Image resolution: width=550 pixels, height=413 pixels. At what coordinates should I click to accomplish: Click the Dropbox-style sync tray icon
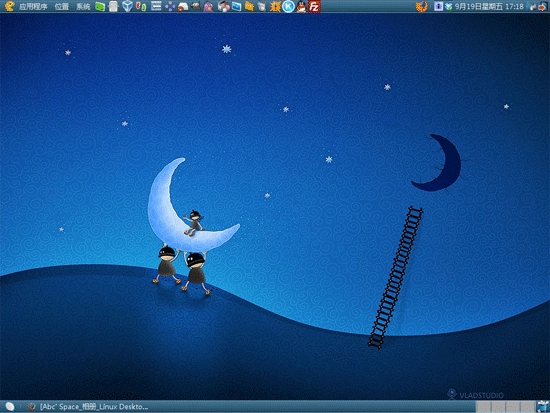click(x=449, y=6)
